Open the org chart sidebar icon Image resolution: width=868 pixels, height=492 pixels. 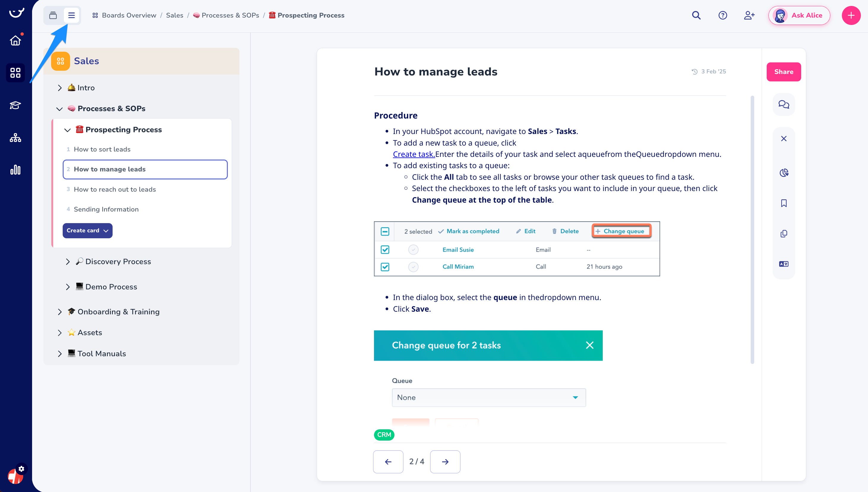(x=15, y=138)
